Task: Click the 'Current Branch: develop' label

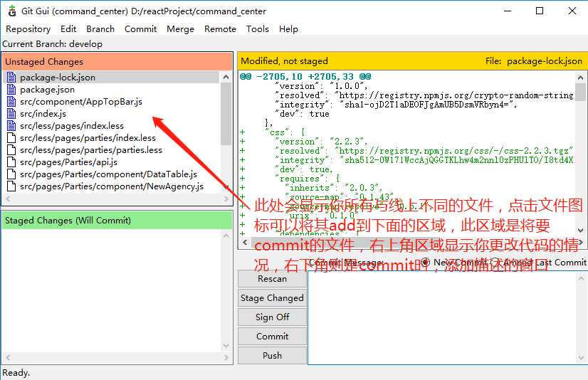Action: [53, 44]
